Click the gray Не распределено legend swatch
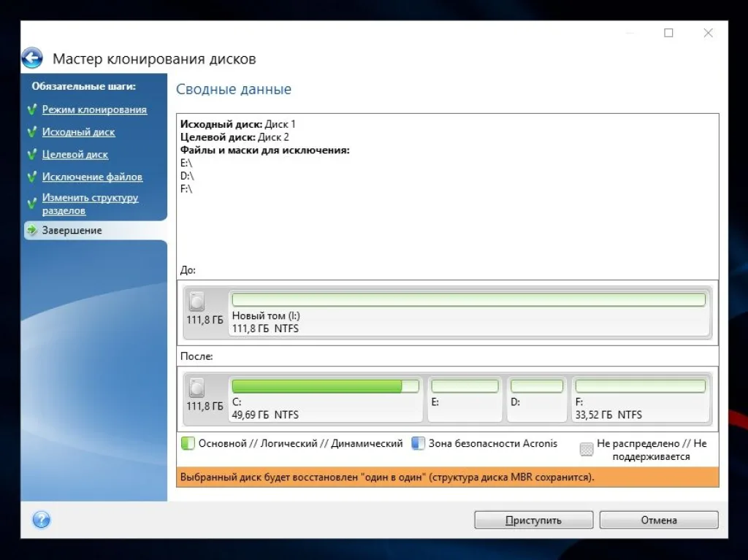 pyautogui.click(x=587, y=449)
